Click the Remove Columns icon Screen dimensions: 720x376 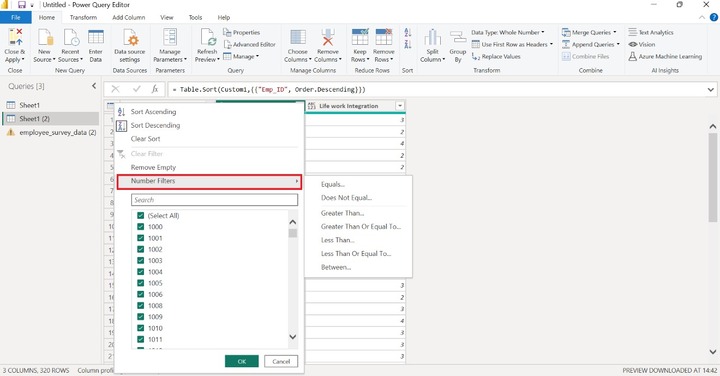[327, 37]
